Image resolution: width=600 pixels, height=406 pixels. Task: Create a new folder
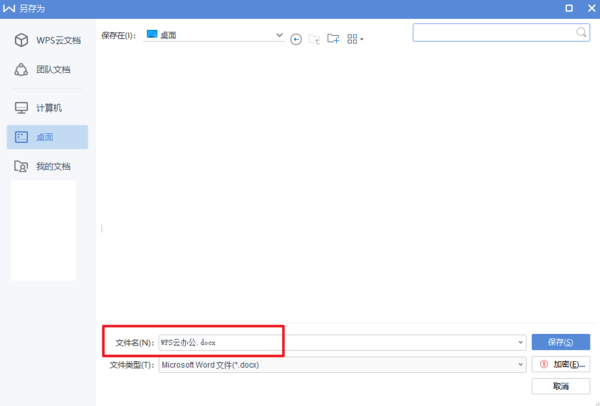click(x=333, y=39)
